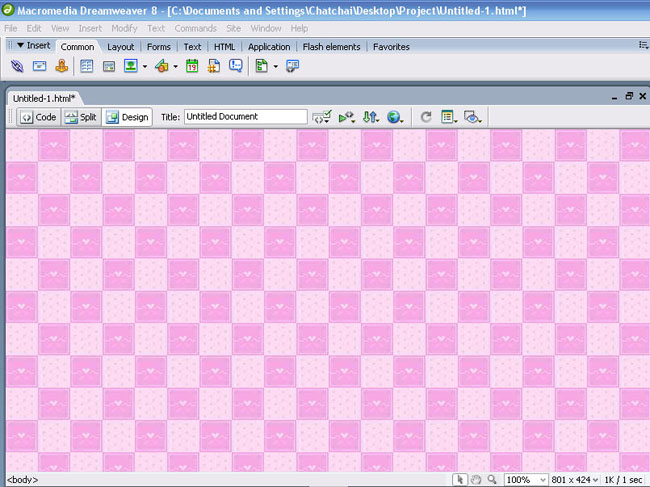Insert a div tag
This screenshot has height=487, width=650.
109,66
